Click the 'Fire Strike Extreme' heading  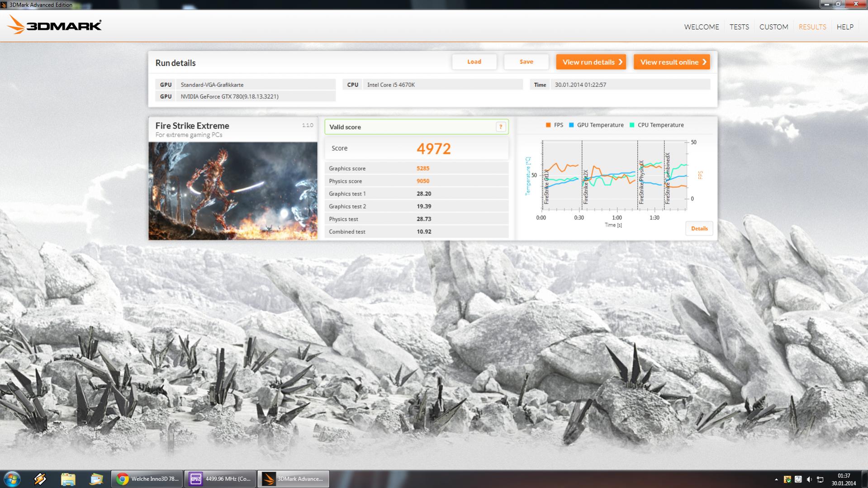(192, 126)
